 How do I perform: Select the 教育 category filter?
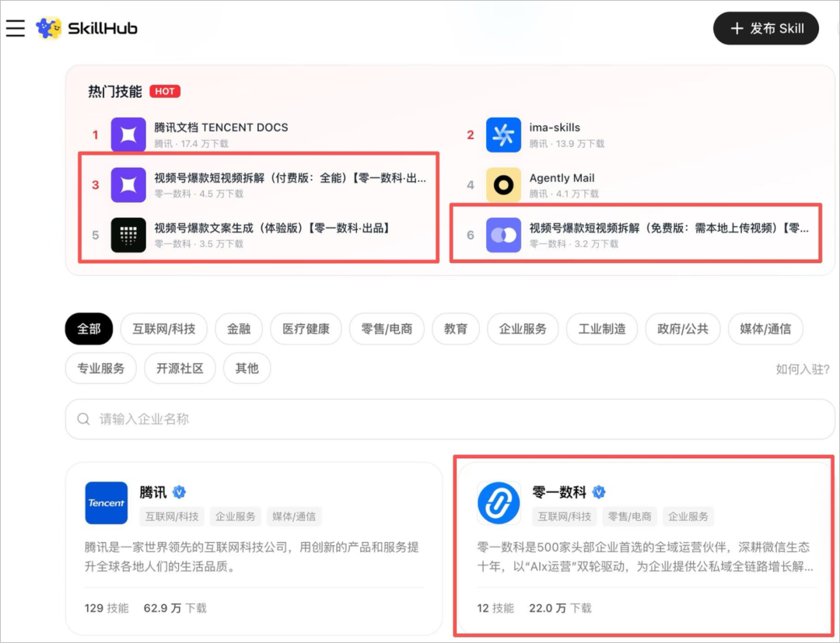tap(455, 329)
